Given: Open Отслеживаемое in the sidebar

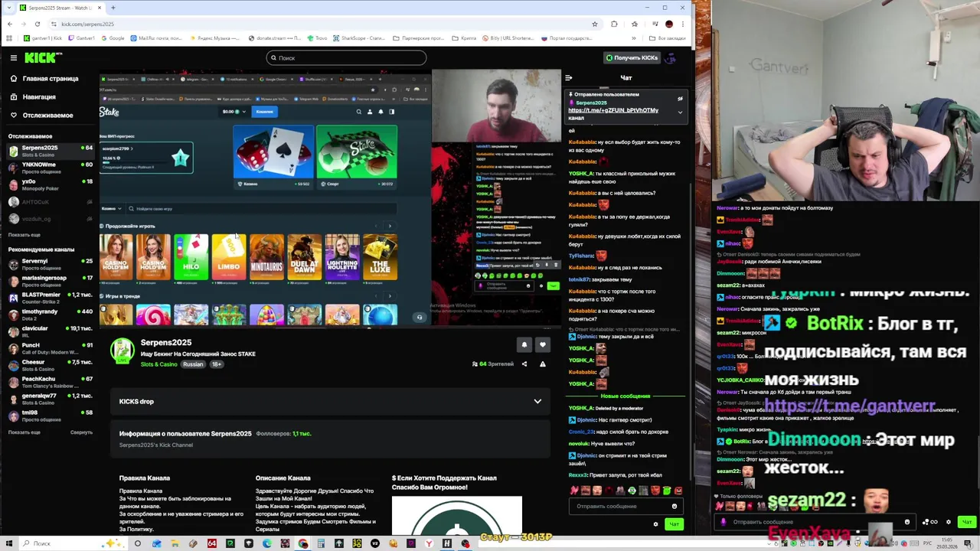Looking at the screenshot, I should [41, 115].
